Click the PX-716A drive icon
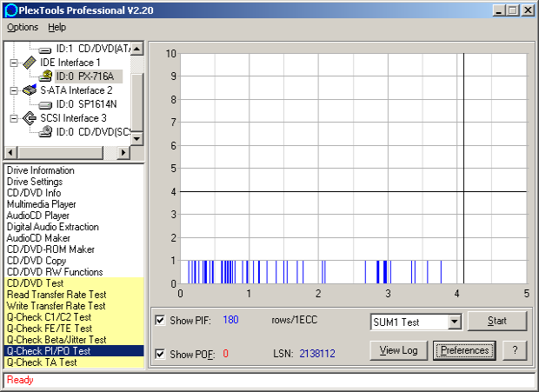539x392 pixels. tap(45, 76)
